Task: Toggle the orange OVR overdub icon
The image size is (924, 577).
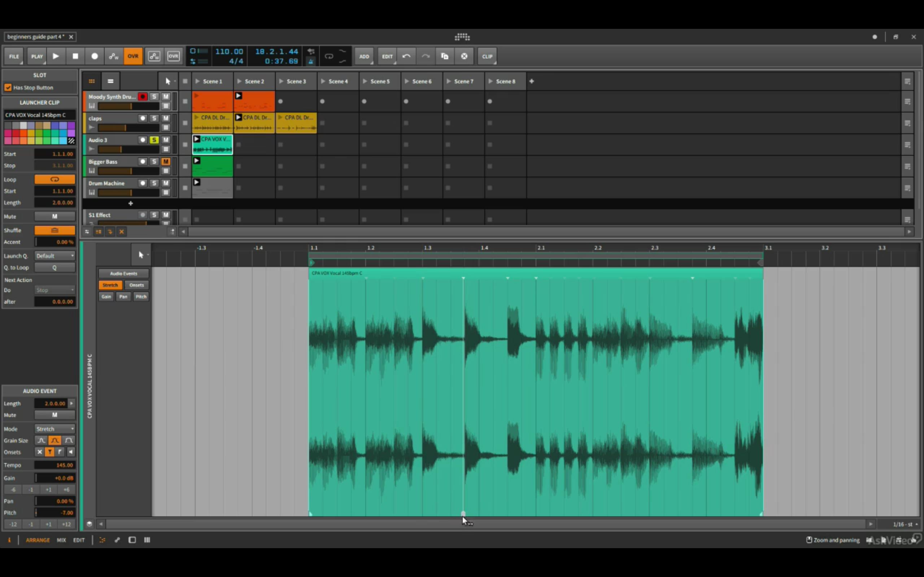Action: tap(133, 56)
